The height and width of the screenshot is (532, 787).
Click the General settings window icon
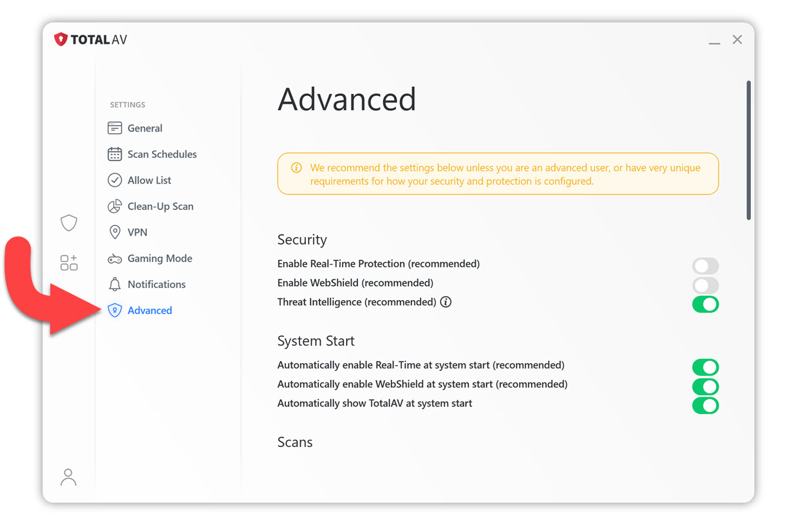tap(115, 128)
